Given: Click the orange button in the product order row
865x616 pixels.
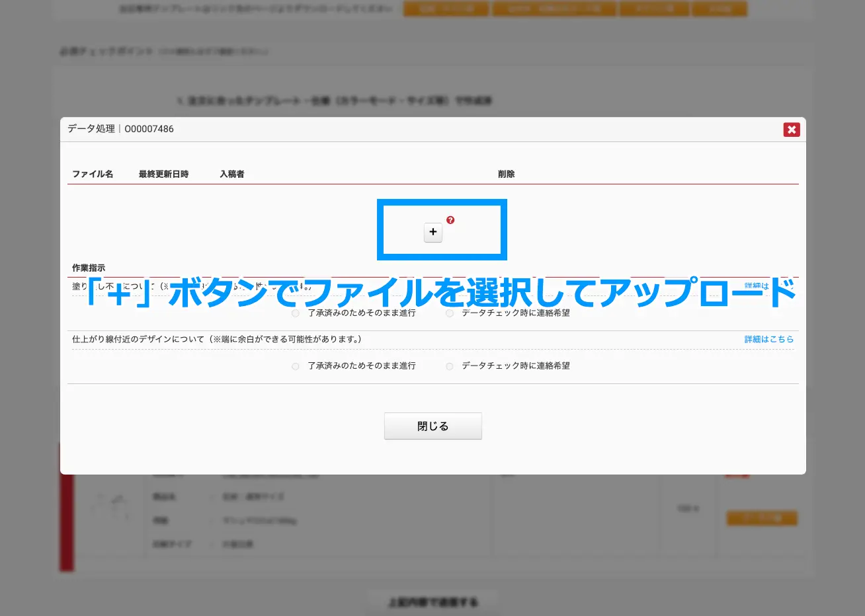Looking at the screenshot, I should (762, 518).
